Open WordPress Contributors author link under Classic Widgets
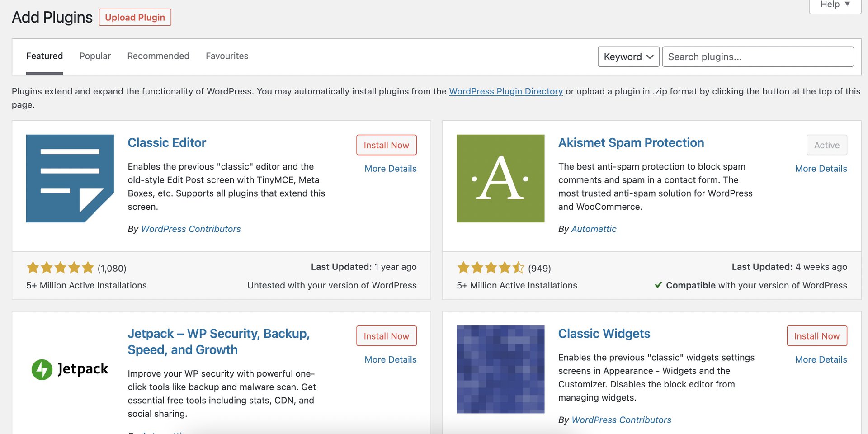 coord(621,420)
